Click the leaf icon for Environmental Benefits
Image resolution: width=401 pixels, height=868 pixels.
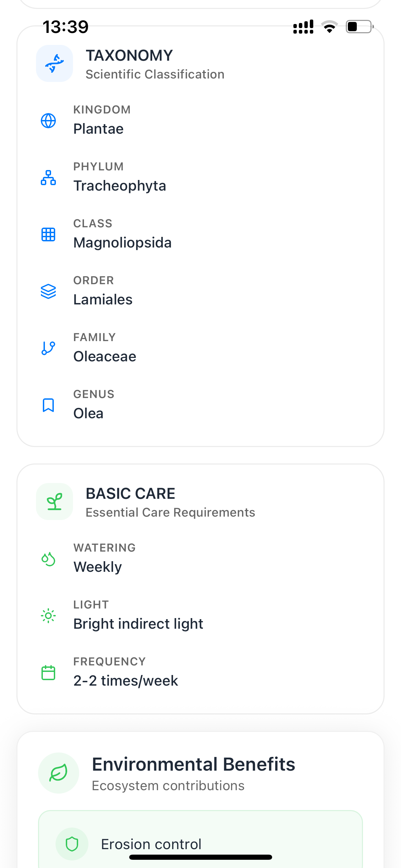point(59,773)
